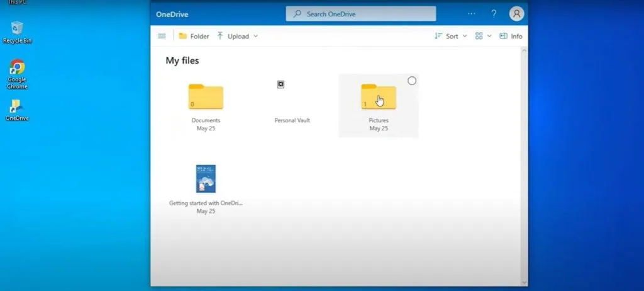Click the account profile avatar
The width and height of the screenshot is (644, 291).
click(x=516, y=14)
